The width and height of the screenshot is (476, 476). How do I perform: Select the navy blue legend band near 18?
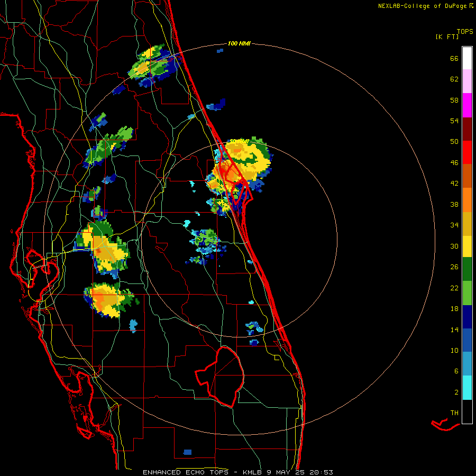pyautogui.click(x=467, y=317)
